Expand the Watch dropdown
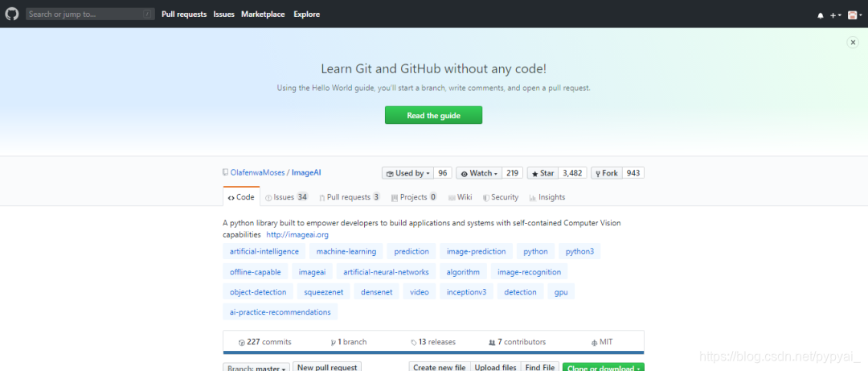 (479, 173)
